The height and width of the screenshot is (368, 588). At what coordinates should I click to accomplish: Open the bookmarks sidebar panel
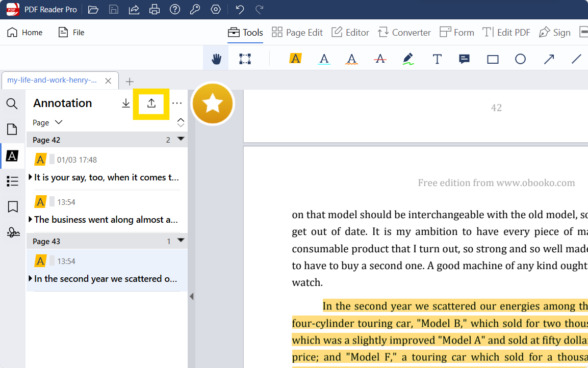pyautogui.click(x=13, y=207)
